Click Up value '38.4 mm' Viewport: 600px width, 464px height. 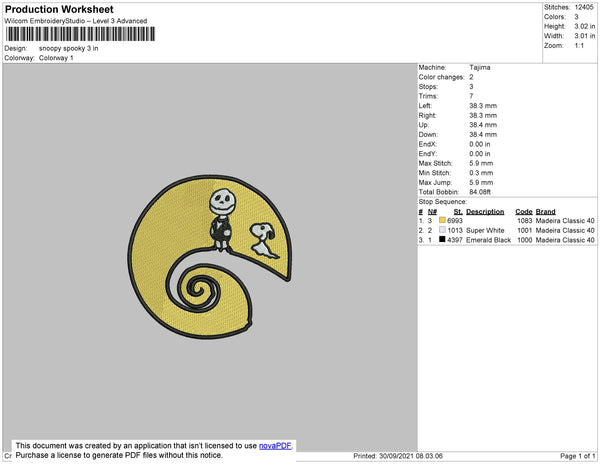(x=483, y=125)
